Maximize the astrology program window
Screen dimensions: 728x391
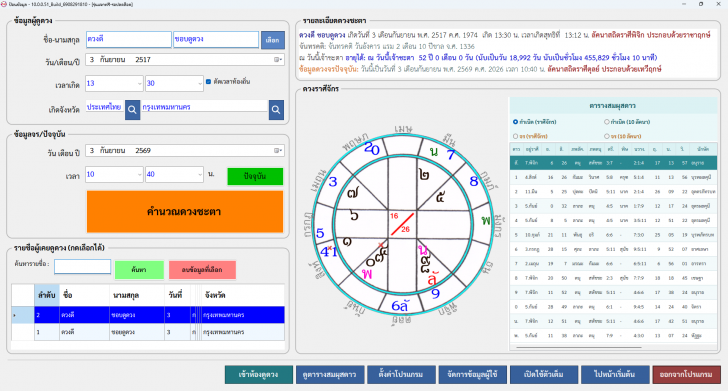(x=701, y=4)
